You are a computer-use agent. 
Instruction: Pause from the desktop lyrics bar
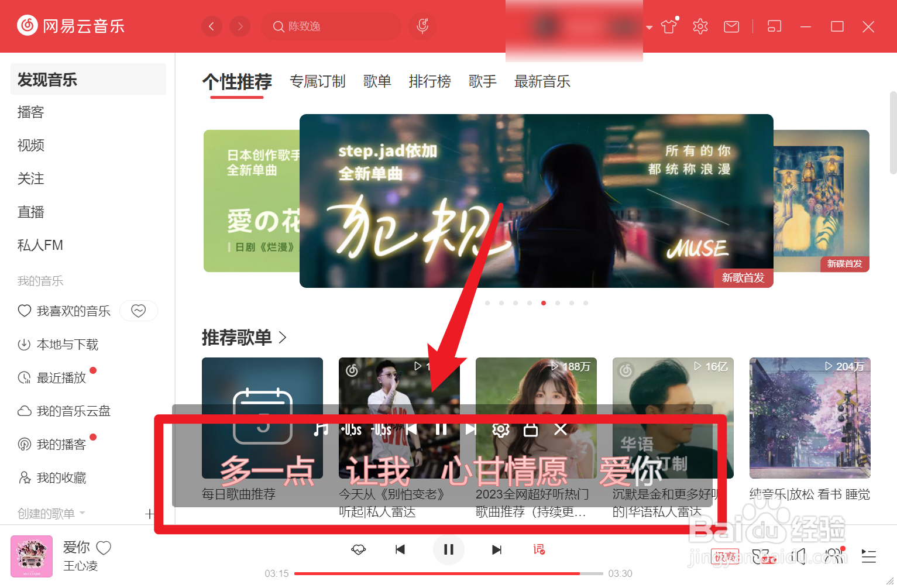coord(441,429)
